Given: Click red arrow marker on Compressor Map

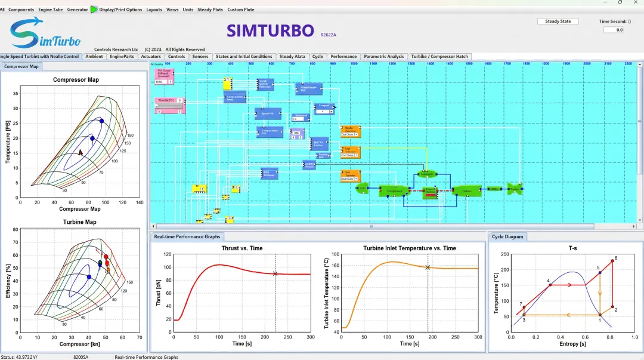Looking at the screenshot, I should (x=80, y=153).
